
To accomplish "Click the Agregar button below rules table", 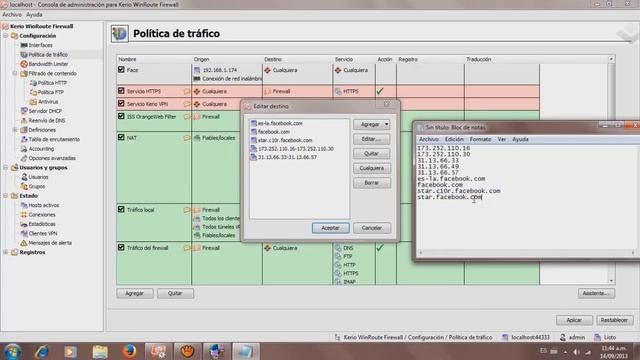I will (135, 293).
